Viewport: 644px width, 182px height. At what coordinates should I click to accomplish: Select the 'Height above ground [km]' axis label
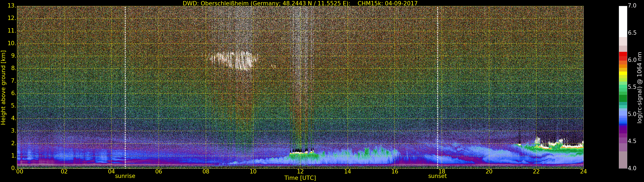[x=3, y=87]
